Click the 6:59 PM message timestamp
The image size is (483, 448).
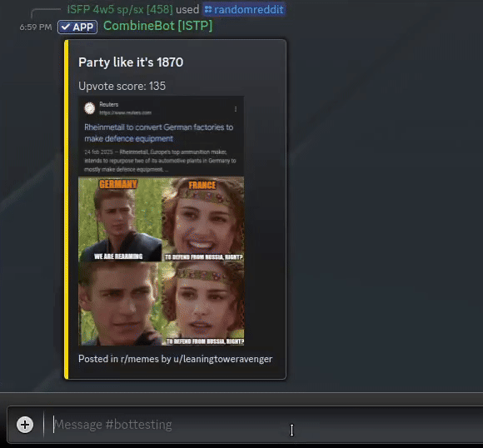[x=36, y=27]
